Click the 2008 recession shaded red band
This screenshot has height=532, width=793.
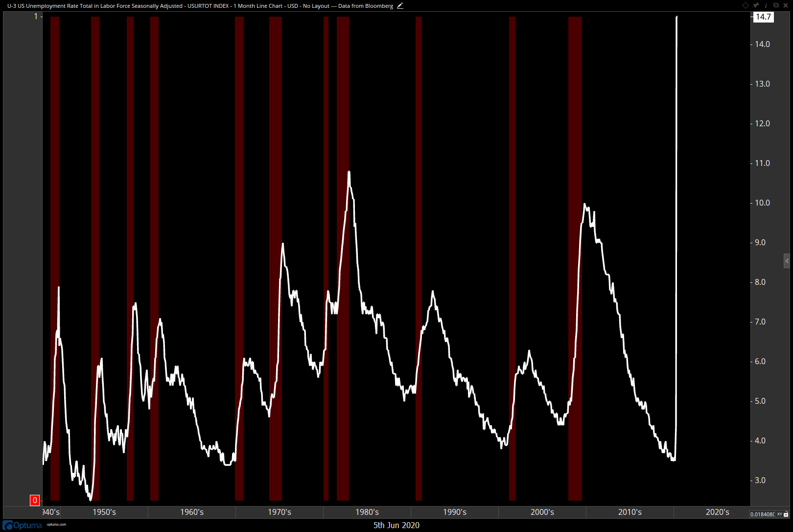[575, 258]
